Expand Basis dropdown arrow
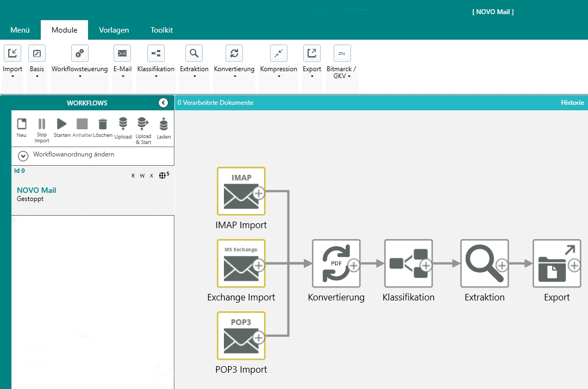The width and height of the screenshot is (588, 389). click(x=37, y=77)
